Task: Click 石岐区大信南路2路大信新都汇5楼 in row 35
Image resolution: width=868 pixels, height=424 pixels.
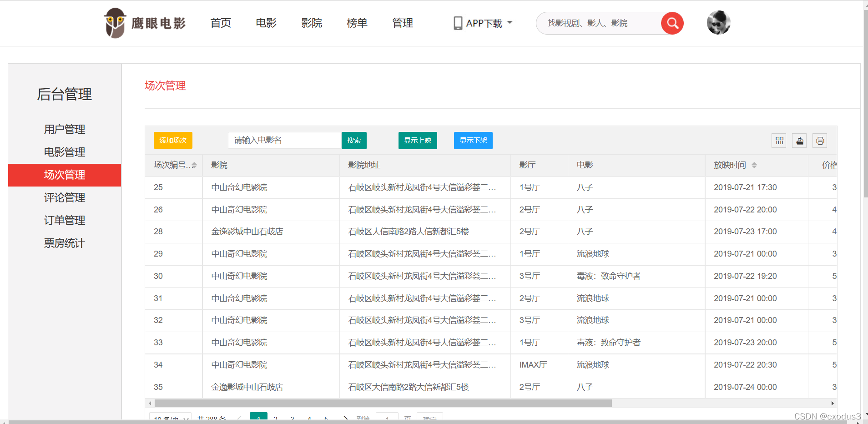Action: tap(409, 387)
